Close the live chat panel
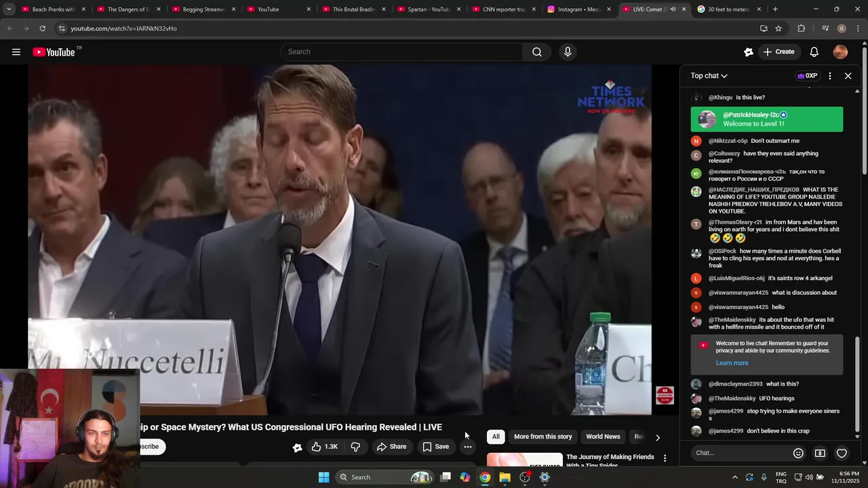Image resolution: width=868 pixels, height=488 pixels. coord(848,76)
